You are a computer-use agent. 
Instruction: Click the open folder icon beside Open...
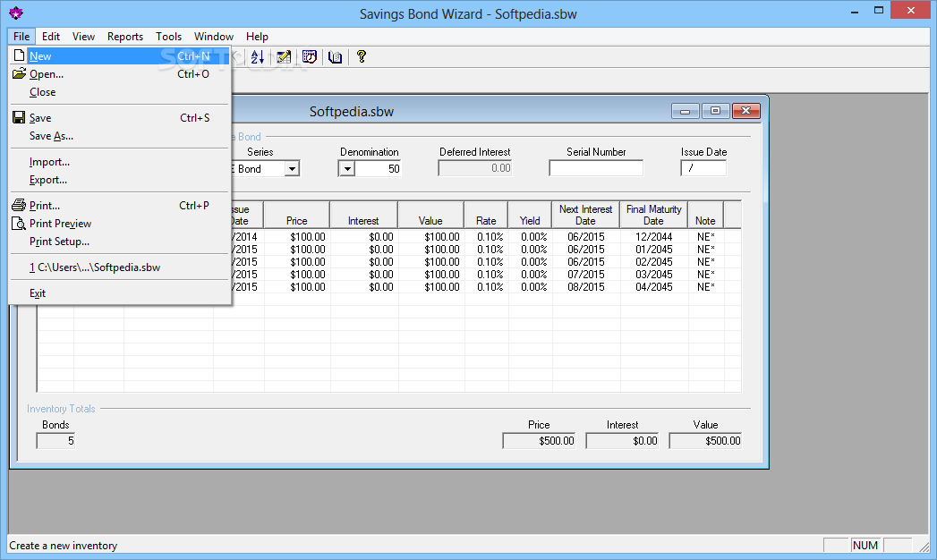click(19, 73)
